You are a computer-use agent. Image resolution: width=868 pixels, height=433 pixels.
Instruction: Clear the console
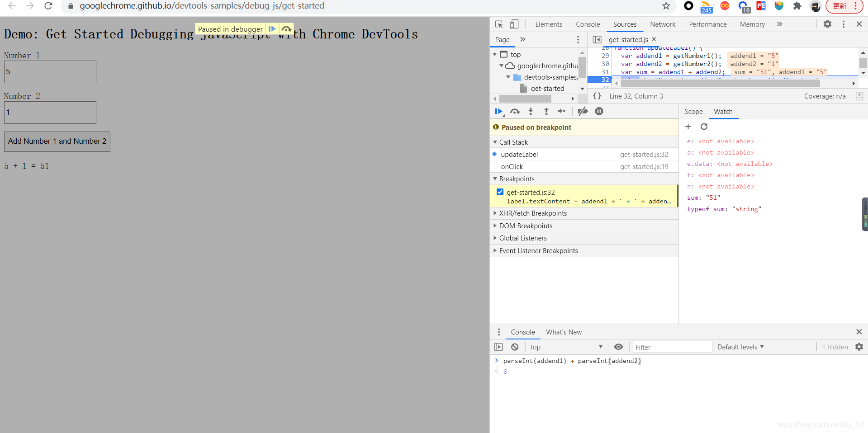point(515,347)
